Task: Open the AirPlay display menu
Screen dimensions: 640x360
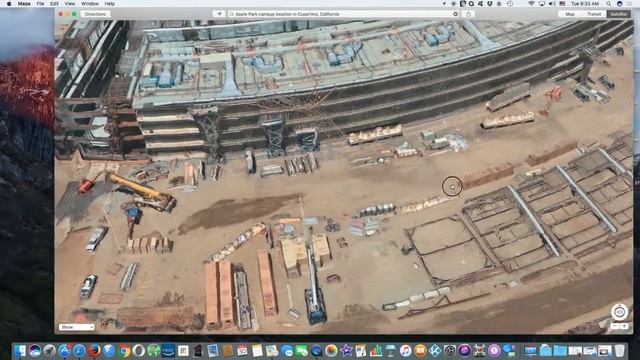Action: coord(542,4)
